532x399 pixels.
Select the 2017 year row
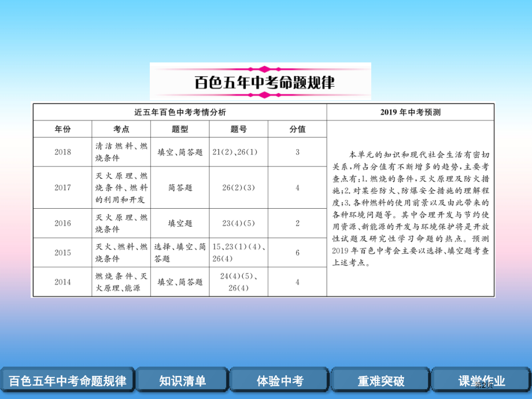pos(62,187)
